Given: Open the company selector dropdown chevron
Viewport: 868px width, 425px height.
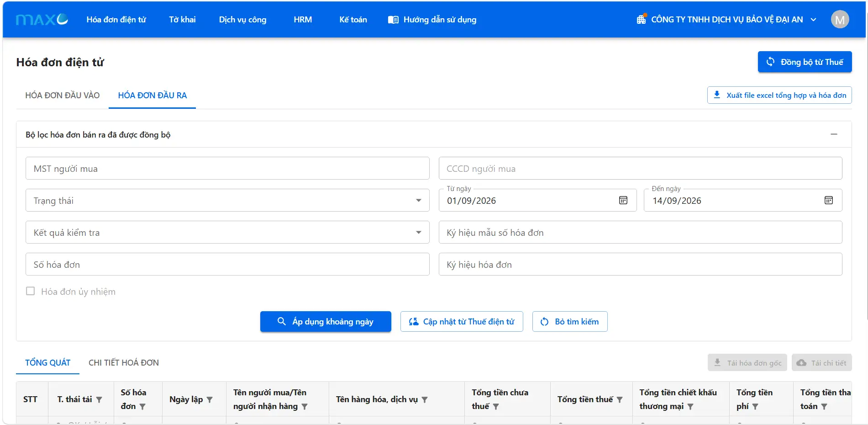Looking at the screenshot, I should click(x=813, y=20).
